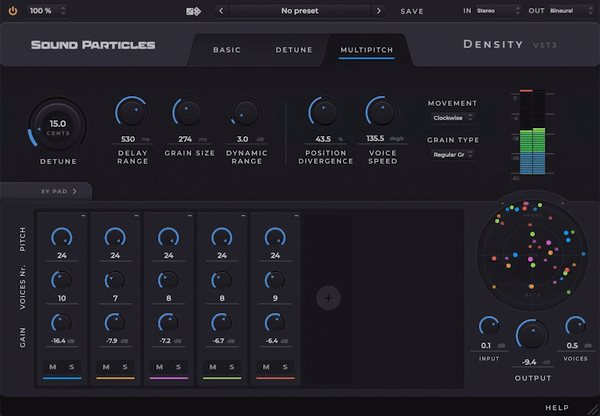Open the Movement Clockwise dropdown
Viewport: 600px width, 416px height.
pyautogui.click(x=452, y=117)
